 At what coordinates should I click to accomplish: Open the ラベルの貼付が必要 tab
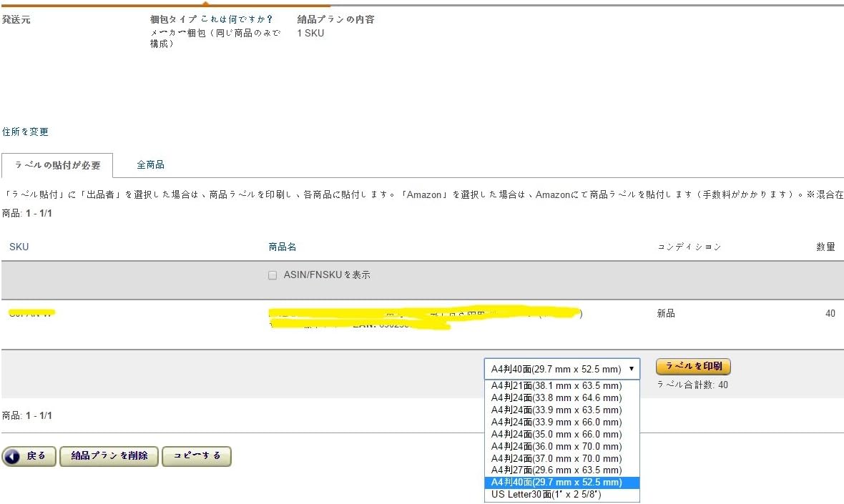click(57, 166)
